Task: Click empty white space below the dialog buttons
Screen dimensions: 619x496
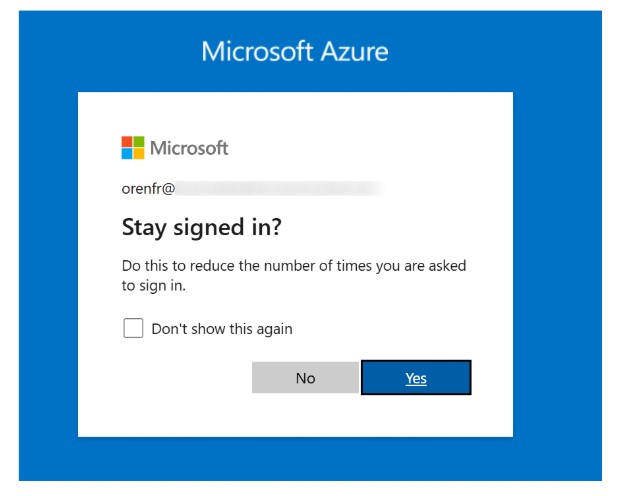Action: pos(300,416)
